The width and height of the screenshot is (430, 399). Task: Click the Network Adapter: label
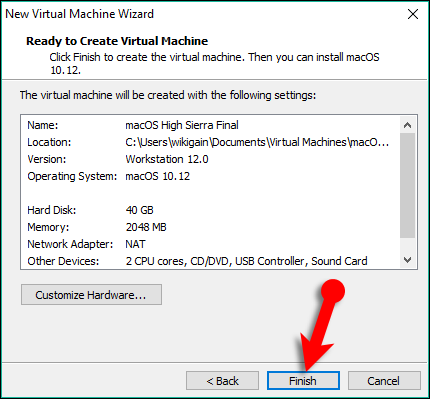70,244
